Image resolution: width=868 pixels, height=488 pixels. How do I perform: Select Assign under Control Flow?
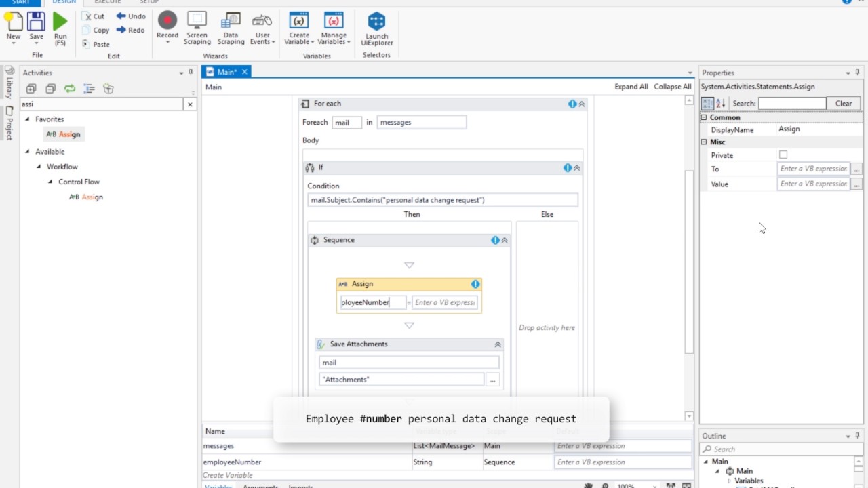point(86,197)
